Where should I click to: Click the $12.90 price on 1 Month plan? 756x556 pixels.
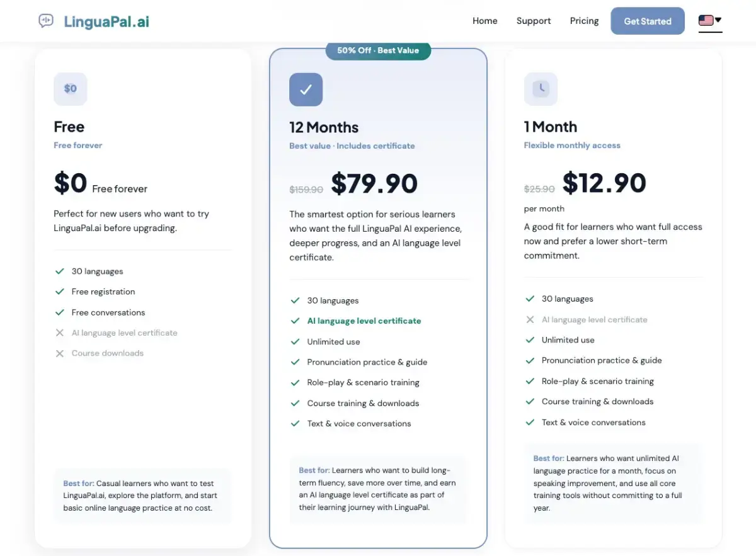click(x=604, y=183)
